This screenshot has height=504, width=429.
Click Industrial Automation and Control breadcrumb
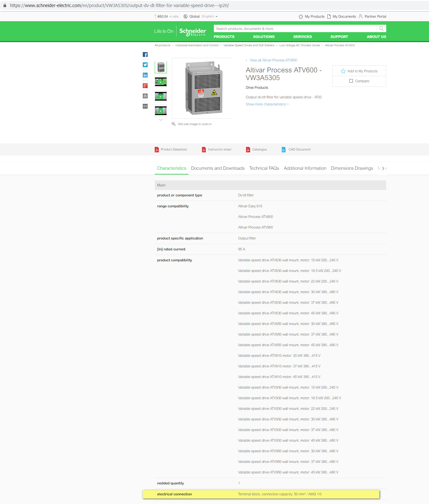pyautogui.click(x=197, y=45)
